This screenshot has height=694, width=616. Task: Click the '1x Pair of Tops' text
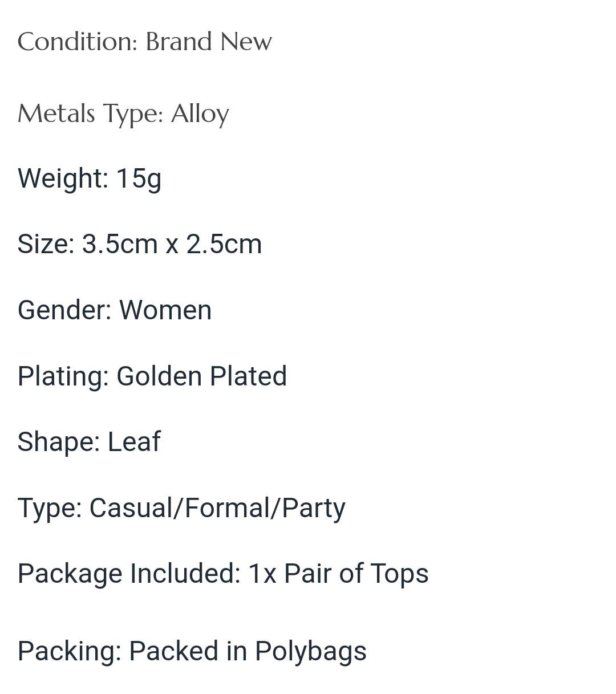pos(338,574)
